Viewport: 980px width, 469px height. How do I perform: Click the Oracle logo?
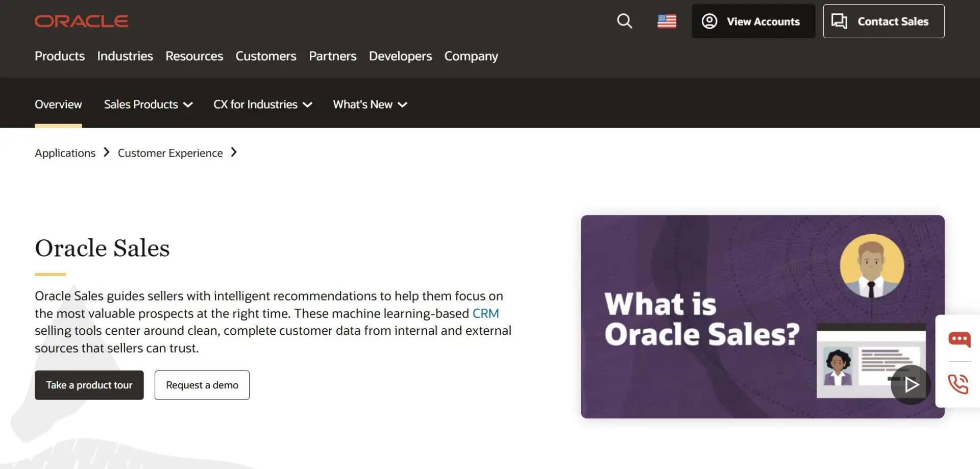coord(82,21)
